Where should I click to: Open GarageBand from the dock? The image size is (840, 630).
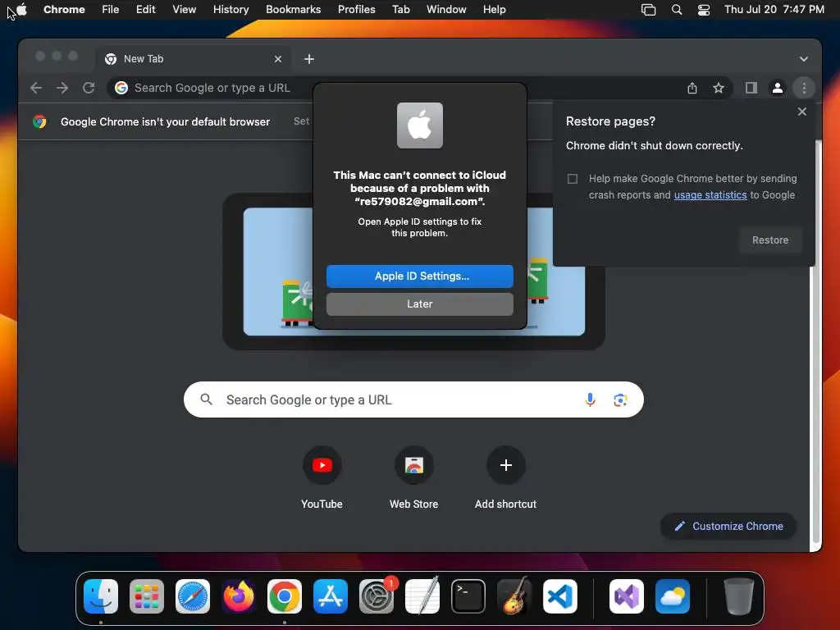tap(514, 596)
